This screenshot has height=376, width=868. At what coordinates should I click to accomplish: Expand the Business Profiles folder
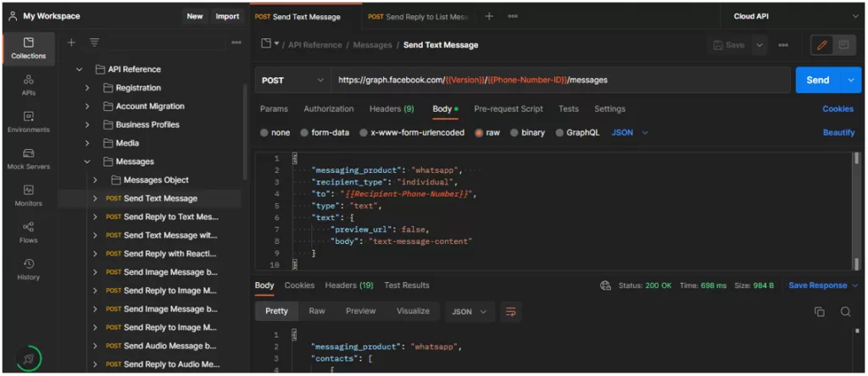click(87, 125)
